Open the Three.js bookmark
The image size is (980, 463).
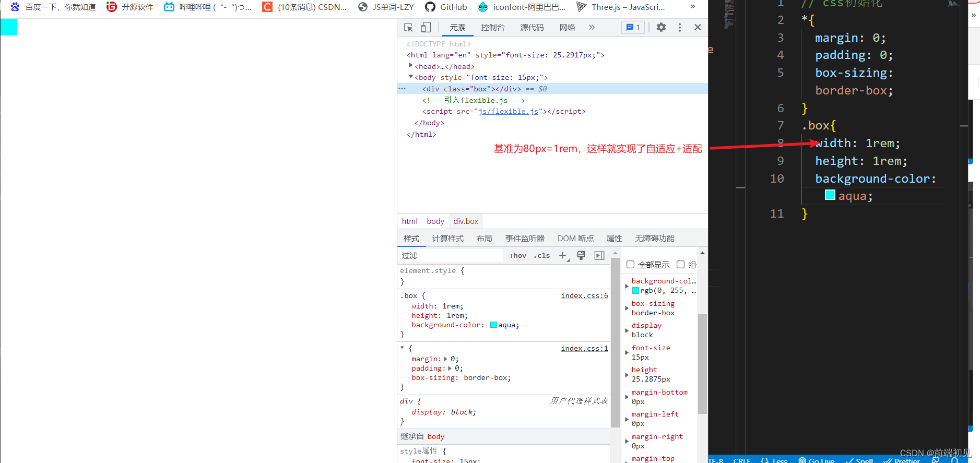[621, 7]
